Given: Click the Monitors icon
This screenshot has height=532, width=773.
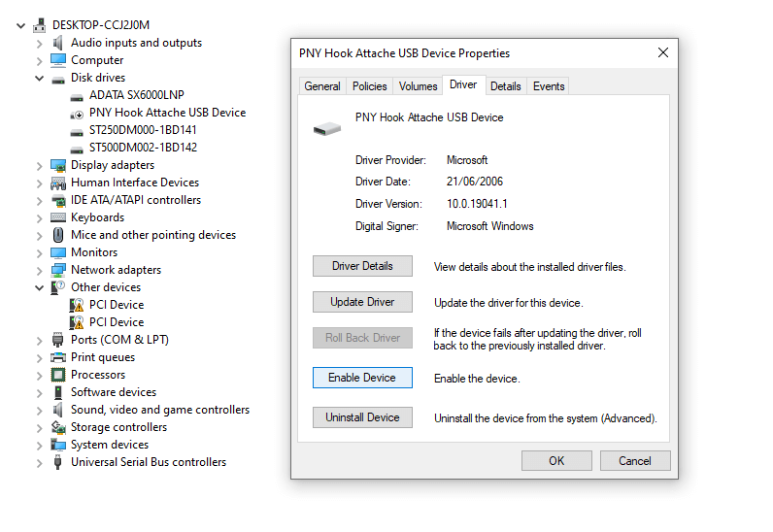Looking at the screenshot, I should (57, 252).
